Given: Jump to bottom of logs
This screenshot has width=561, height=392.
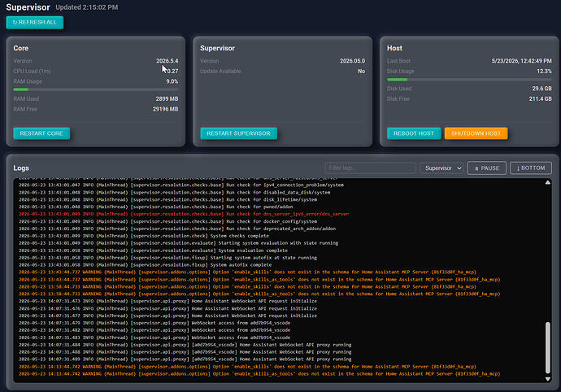Looking at the screenshot, I should [531, 168].
